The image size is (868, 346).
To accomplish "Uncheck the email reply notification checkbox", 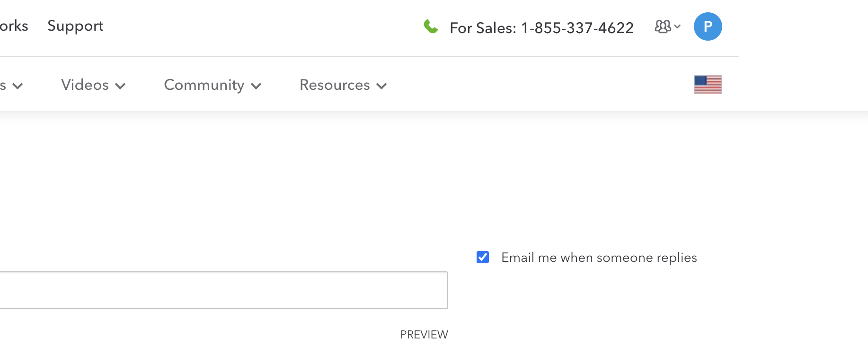I will tap(483, 257).
